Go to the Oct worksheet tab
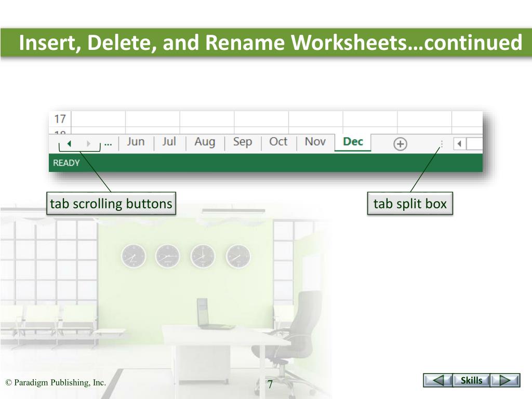532x399 pixels. tap(278, 141)
